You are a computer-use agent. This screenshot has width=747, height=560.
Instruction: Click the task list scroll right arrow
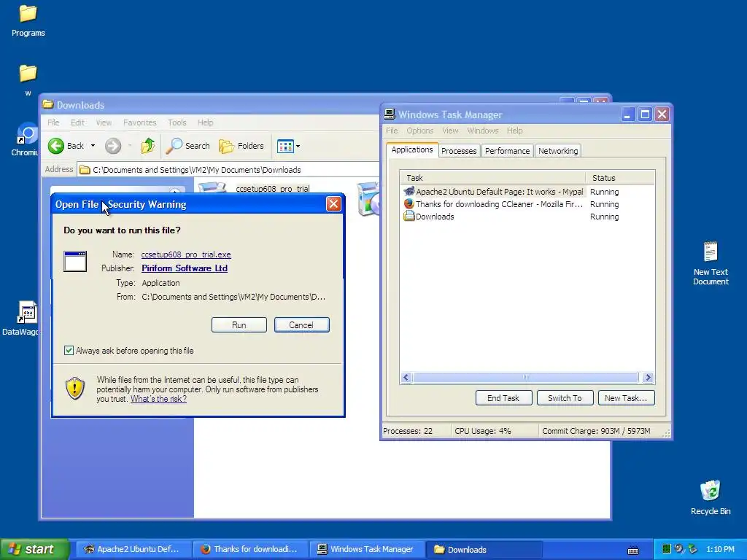(x=648, y=378)
